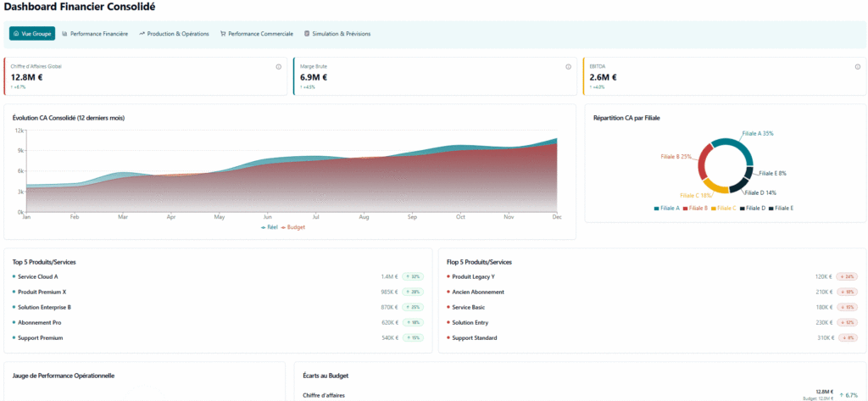Image resolution: width=868 pixels, height=401 pixels.
Task: Click Filiale D 14% donut label
Action: coord(760,192)
